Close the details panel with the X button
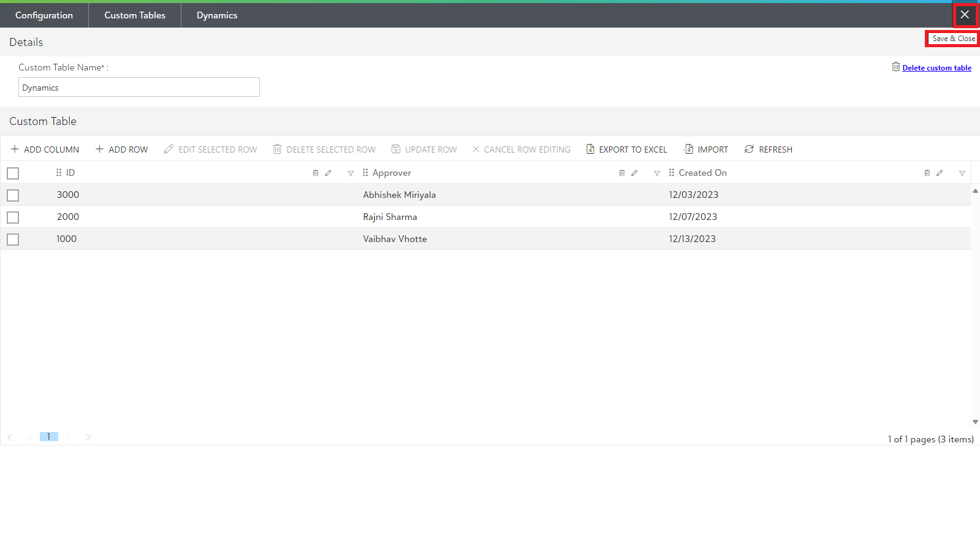Image resolution: width=980 pixels, height=549 pixels. pyautogui.click(x=965, y=15)
